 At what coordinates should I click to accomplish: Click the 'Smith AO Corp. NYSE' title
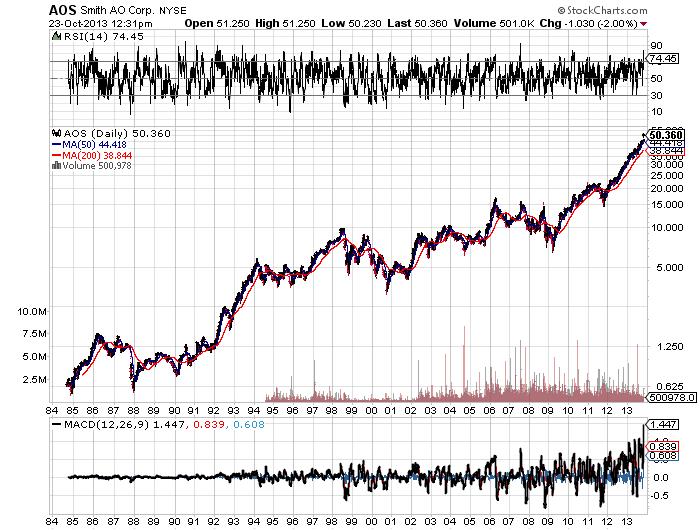(x=133, y=10)
